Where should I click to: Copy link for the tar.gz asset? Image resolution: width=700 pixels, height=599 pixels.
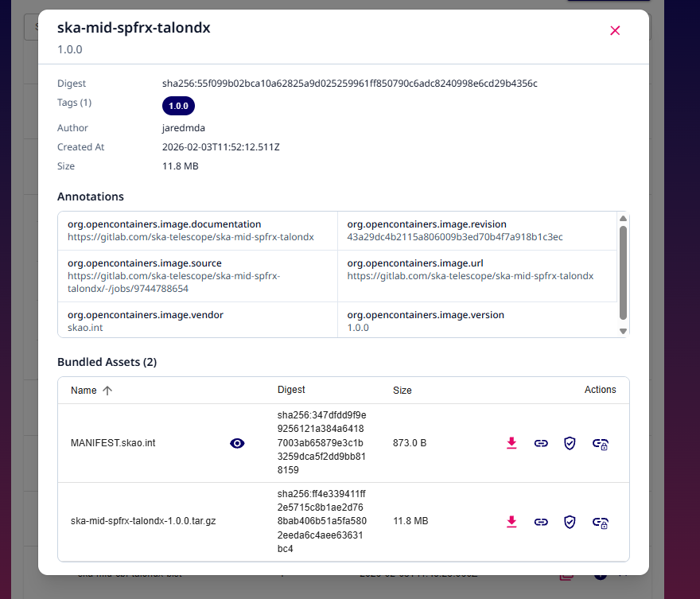click(x=541, y=522)
